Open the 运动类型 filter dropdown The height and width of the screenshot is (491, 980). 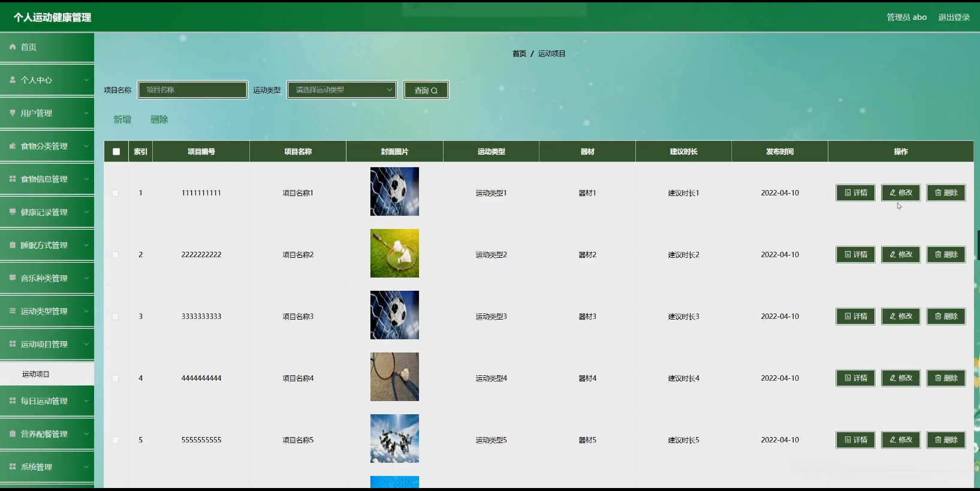coord(342,90)
